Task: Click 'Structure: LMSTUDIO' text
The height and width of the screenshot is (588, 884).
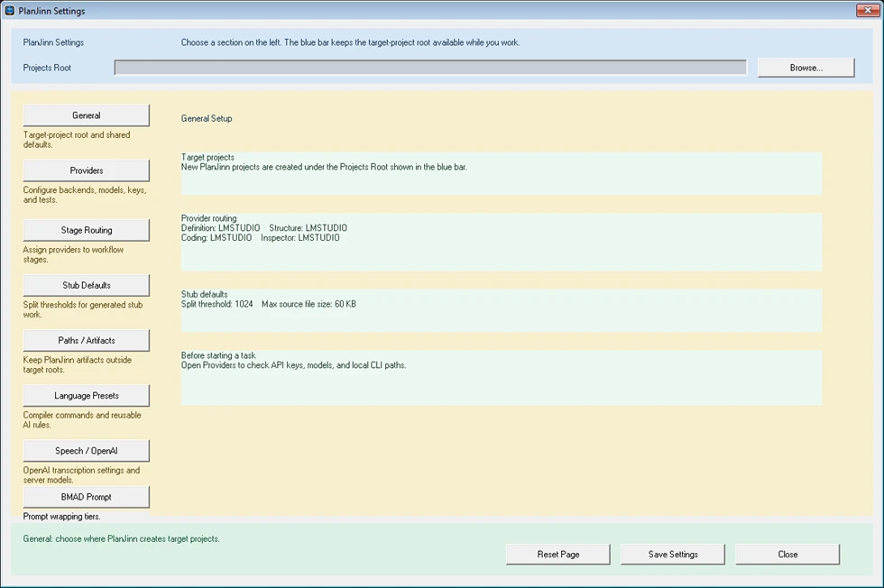Action: click(308, 228)
